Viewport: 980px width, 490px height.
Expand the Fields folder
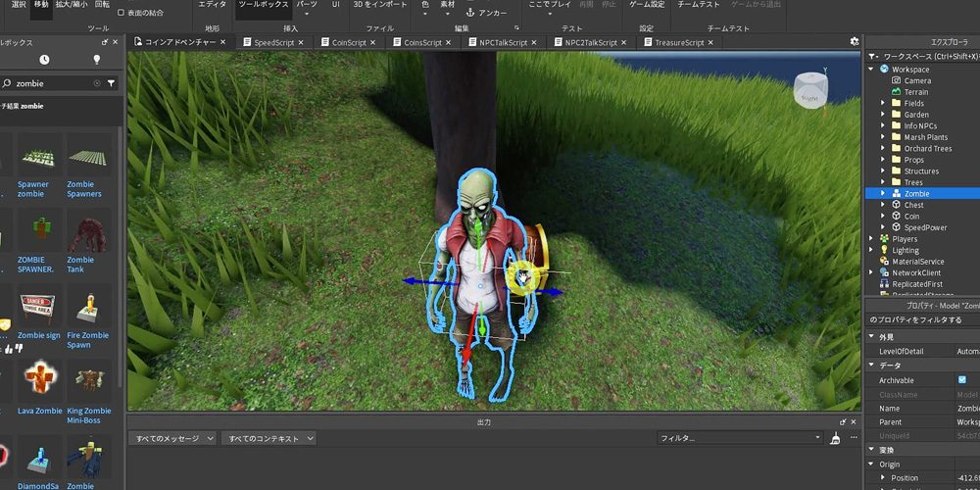click(x=883, y=103)
